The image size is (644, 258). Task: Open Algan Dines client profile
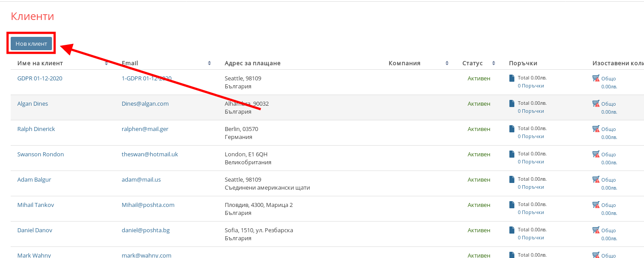32,104
